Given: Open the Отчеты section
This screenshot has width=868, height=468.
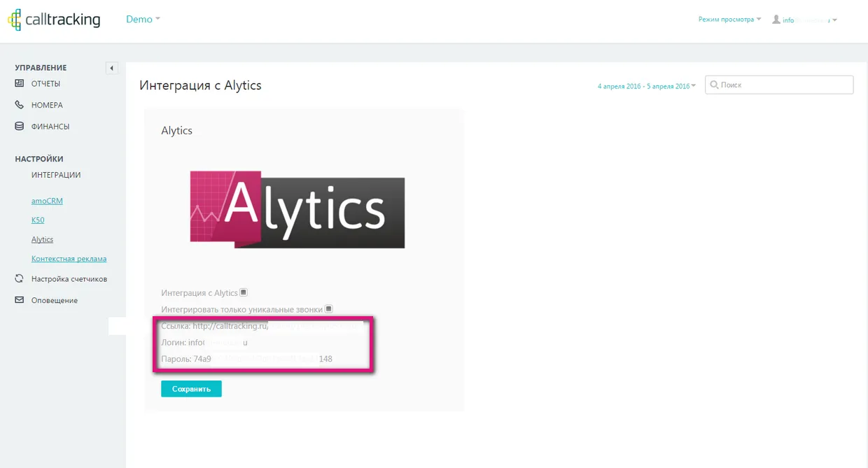Looking at the screenshot, I should 45,84.
